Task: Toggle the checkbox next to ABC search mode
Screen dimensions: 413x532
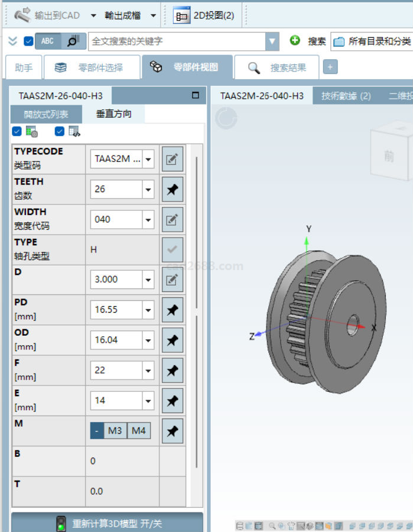Action: click(x=28, y=41)
